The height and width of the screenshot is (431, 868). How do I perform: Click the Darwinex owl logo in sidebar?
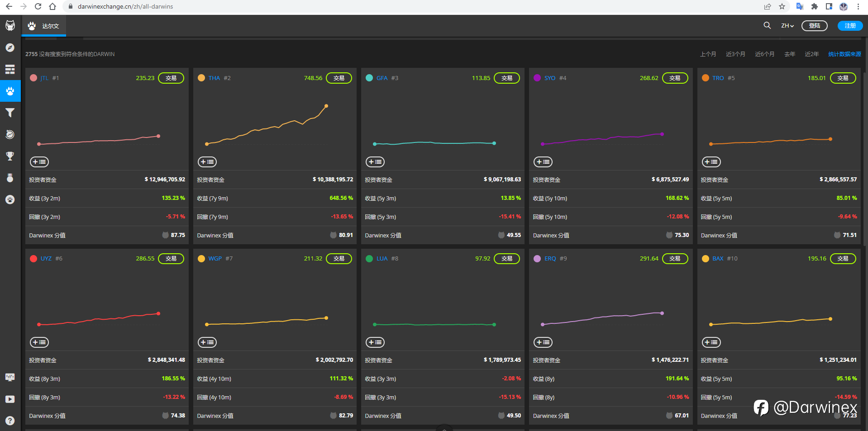click(10, 26)
